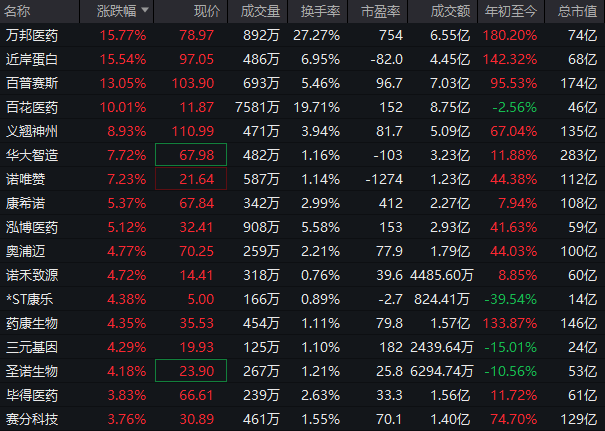
Task: Select the 三元基因 stock name
Action: tap(32, 347)
